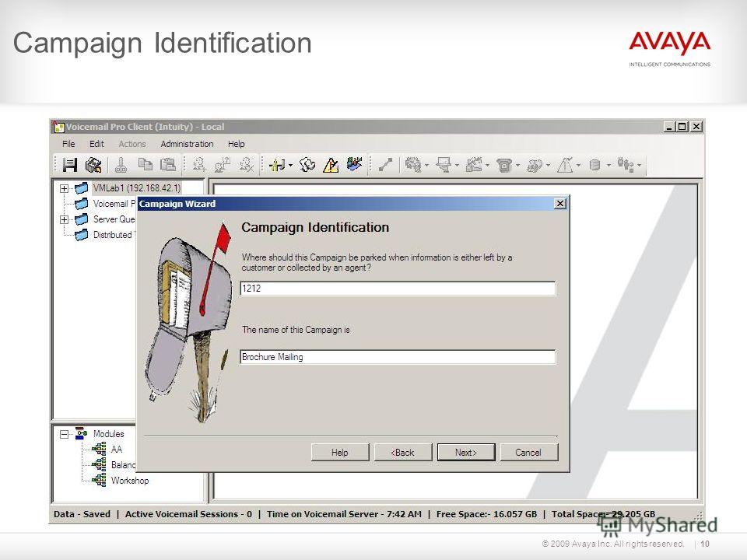Viewport: 747px width, 560px height.
Task: Open dropdown arrow beside queue people icon
Action: click(639, 166)
